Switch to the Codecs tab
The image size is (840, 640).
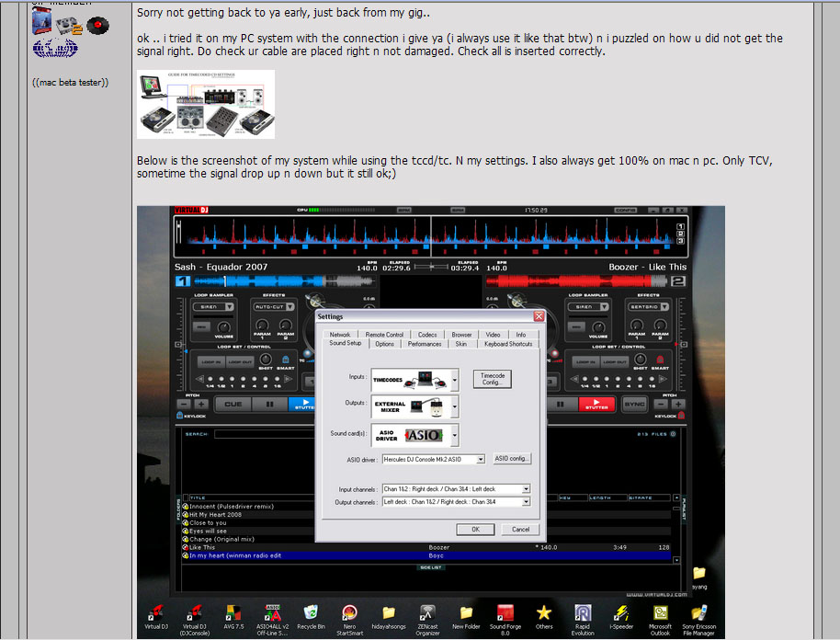point(427,335)
